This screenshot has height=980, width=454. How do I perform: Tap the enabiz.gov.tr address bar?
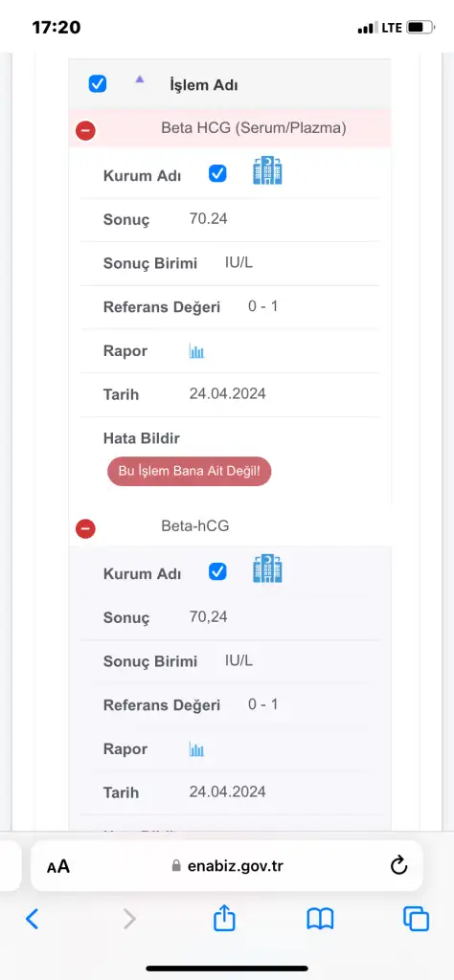pos(227,865)
